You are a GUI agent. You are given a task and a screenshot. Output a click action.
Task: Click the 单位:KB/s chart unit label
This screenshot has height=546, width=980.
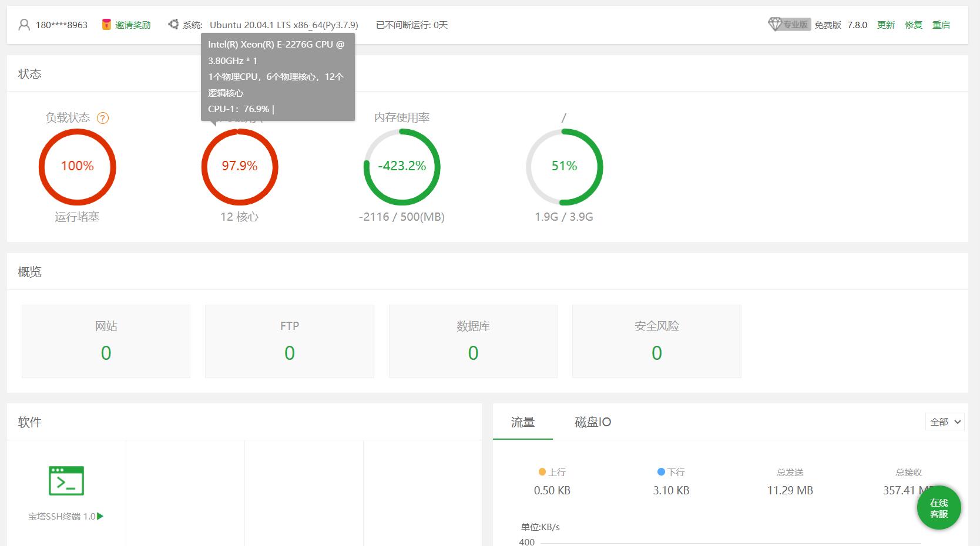point(541,527)
